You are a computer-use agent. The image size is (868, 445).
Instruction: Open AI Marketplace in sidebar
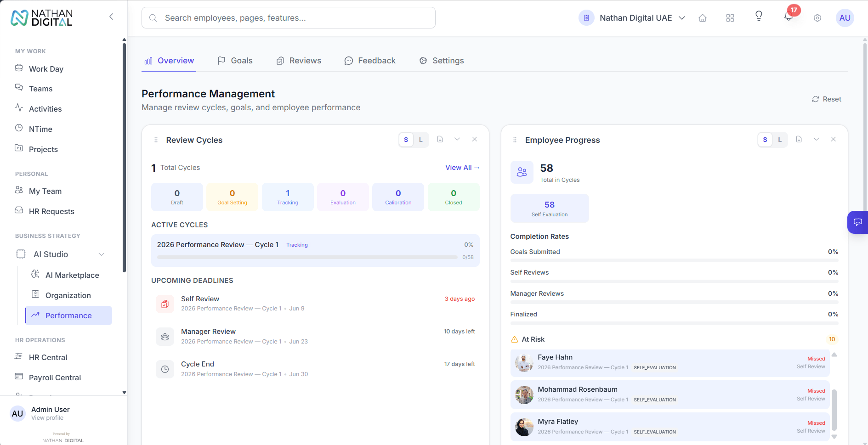pyautogui.click(x=68, y=275)
